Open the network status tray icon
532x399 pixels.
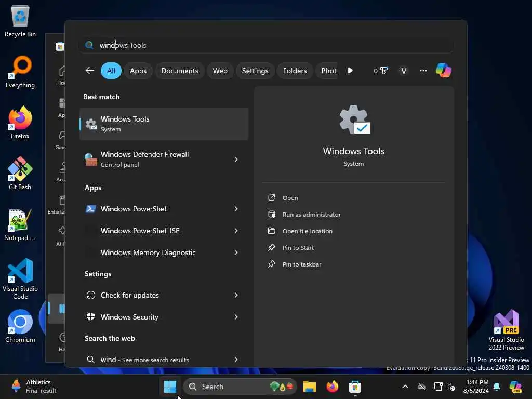(438, 387)
